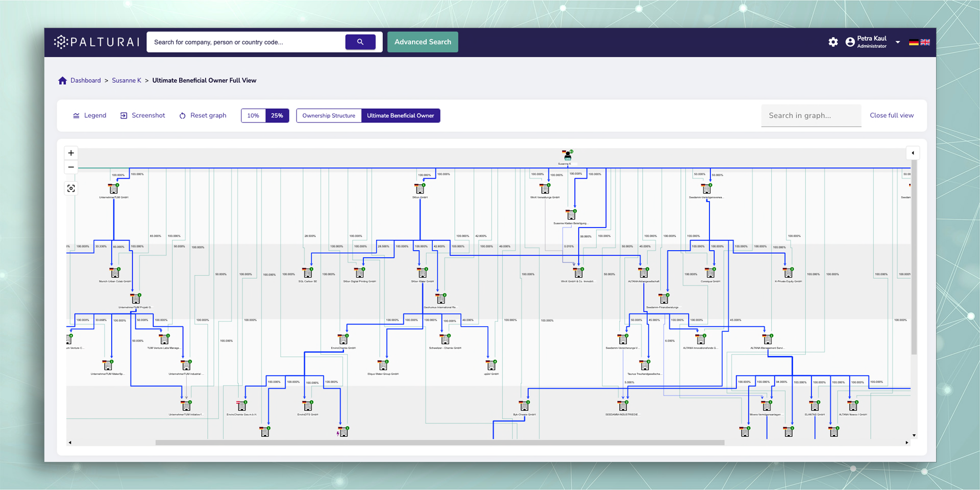This screenshot has width=980, height=490.
Task: Click the fit-to-view focus icon
Action: tap(71, 188)
